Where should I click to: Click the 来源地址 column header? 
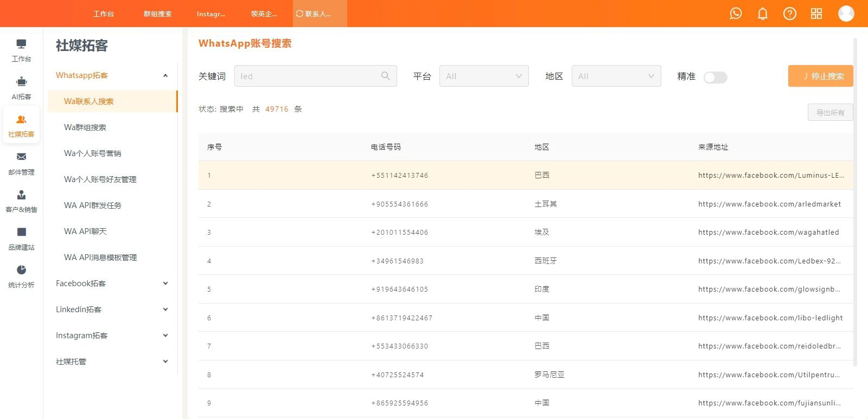click(713, 147)
